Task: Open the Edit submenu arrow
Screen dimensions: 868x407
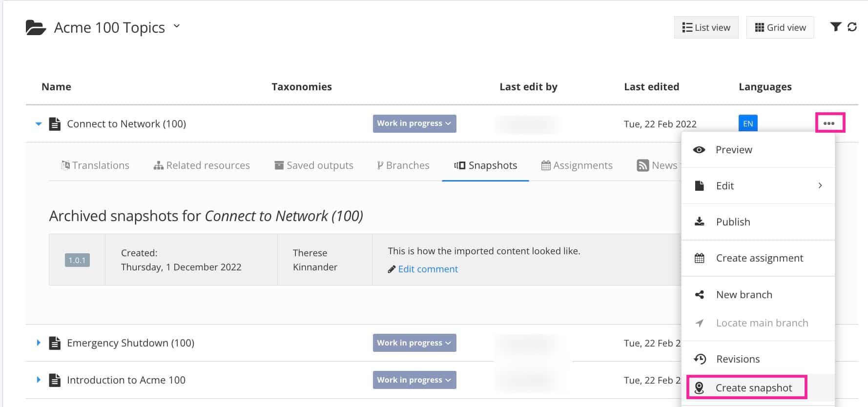Action: (x=820, y=185)
